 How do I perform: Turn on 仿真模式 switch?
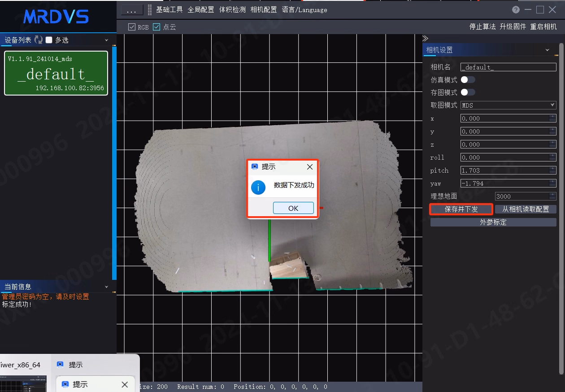point(468,80)
